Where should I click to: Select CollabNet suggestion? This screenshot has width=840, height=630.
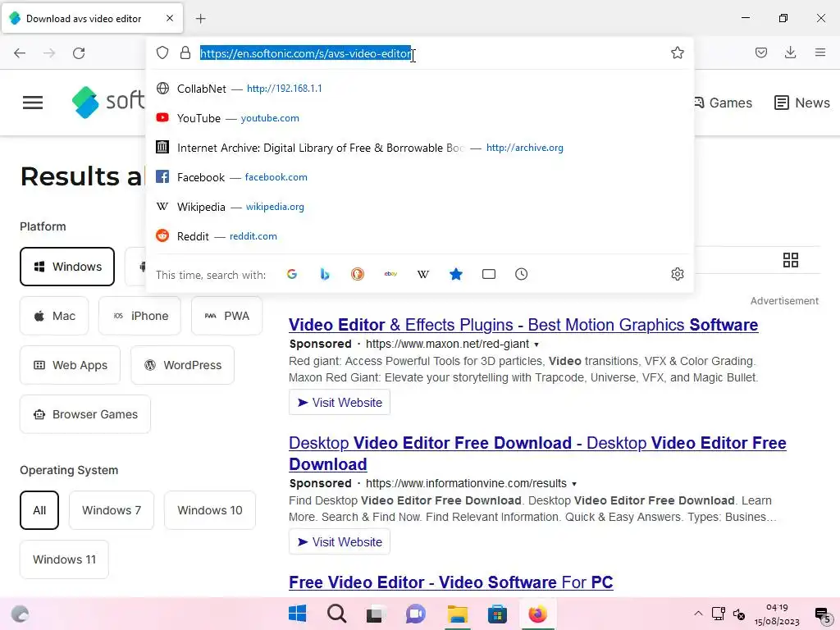(419, 89)
